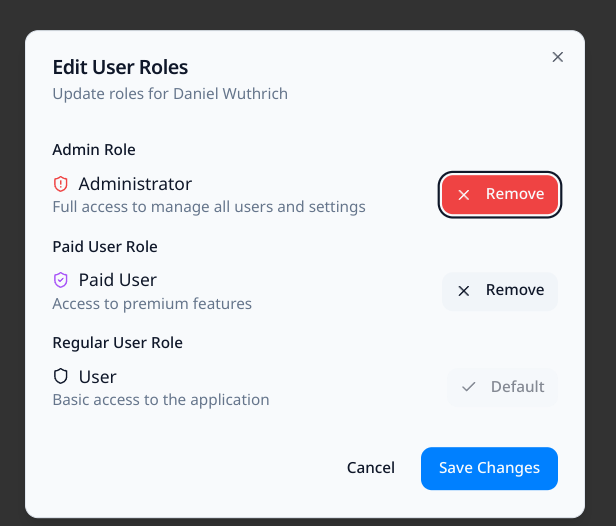This screenshot has width=616, height=526.
Task: Click the checkmark icon in the Default button
Action: [x=467, y=387]
